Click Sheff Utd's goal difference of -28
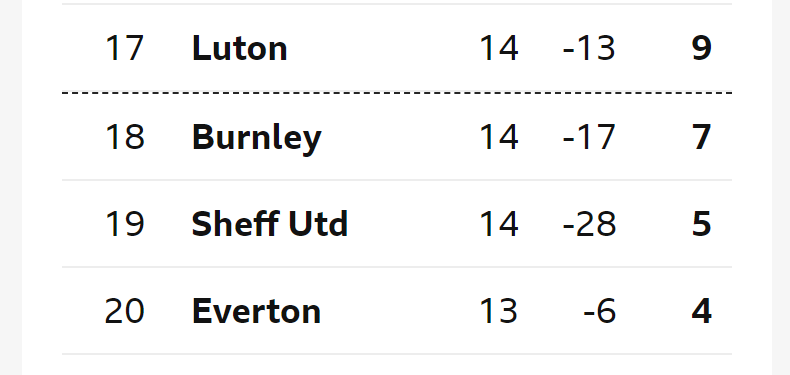This screenshot has width=790, height=375. 589,224
